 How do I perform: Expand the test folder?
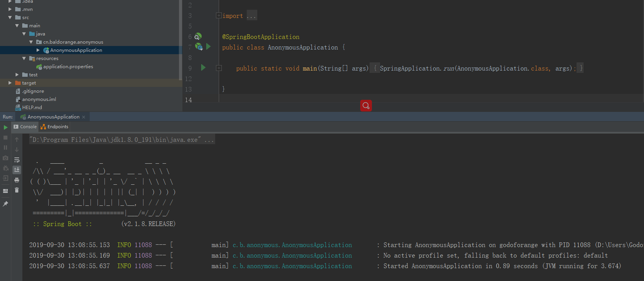pyautogui.click(x=17, y=75)
